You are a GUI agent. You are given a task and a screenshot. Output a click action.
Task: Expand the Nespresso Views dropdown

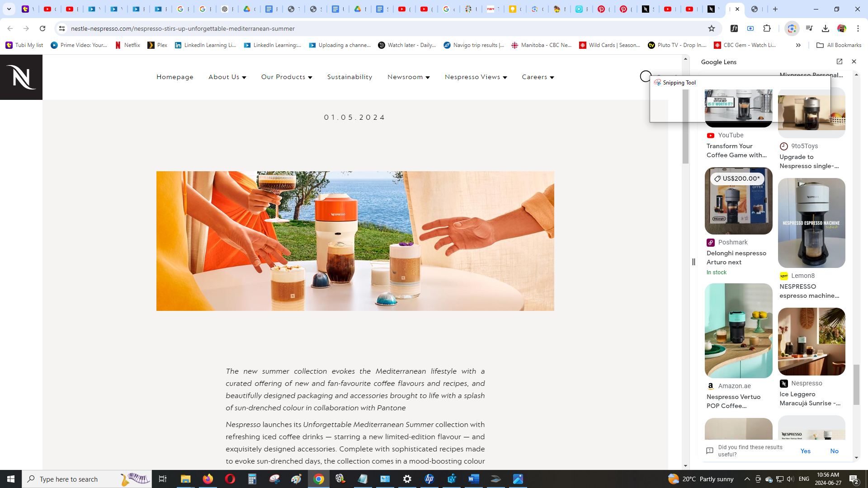476,77
